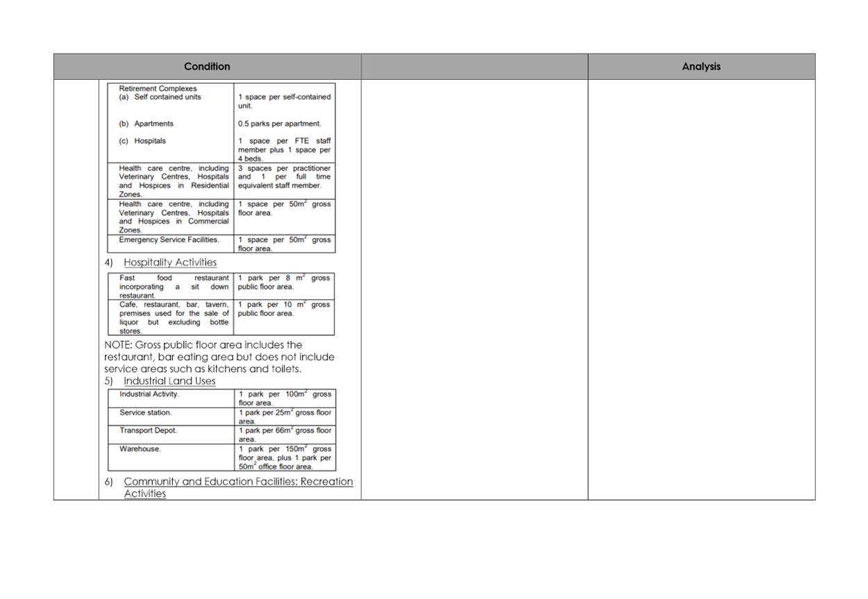The height and width of the screenshot is (599, 868).
Task: Click '1 park per 10 m² gross' cell
Action: click(x=284, y=317)
